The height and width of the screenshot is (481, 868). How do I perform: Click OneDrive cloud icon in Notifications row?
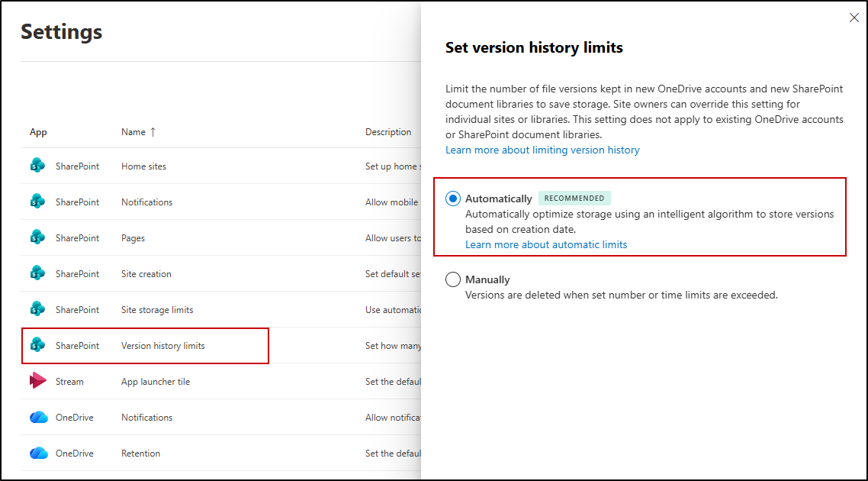[39, 418]
